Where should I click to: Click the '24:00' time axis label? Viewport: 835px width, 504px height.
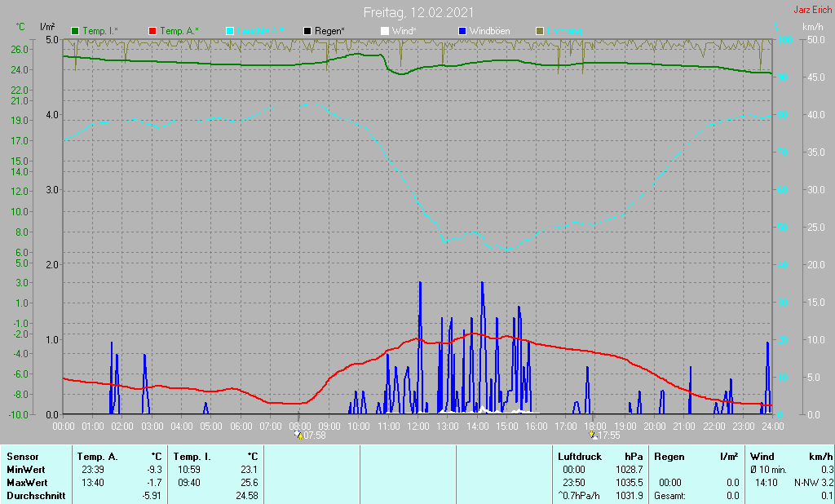[x=772, y=427]
